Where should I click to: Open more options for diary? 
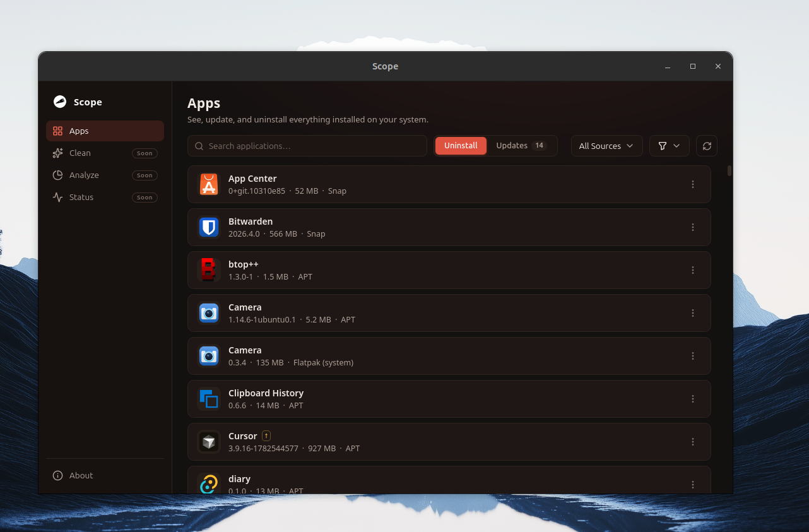(693, 485)
